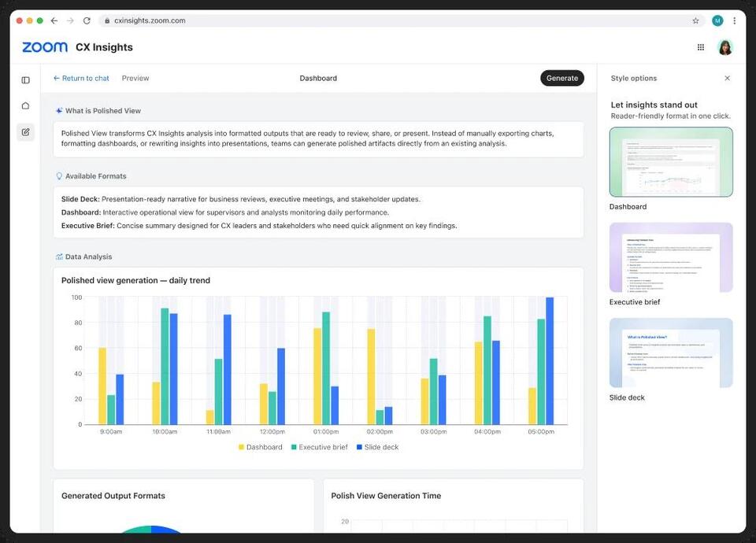Click the macOS red close dot
The height and width of the screenshot is (543, 756).
(x=19, y=20)
